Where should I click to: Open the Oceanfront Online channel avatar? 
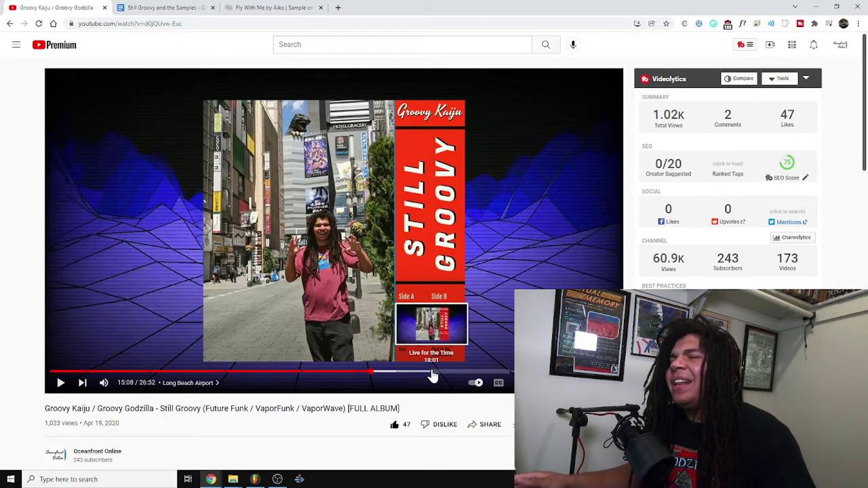(x=56, y=455)
